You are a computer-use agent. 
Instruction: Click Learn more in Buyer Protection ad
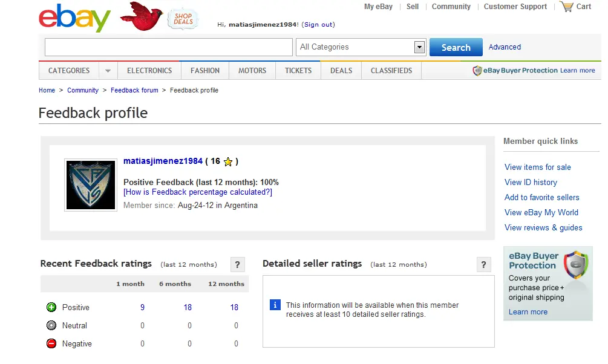coord(528,311)
